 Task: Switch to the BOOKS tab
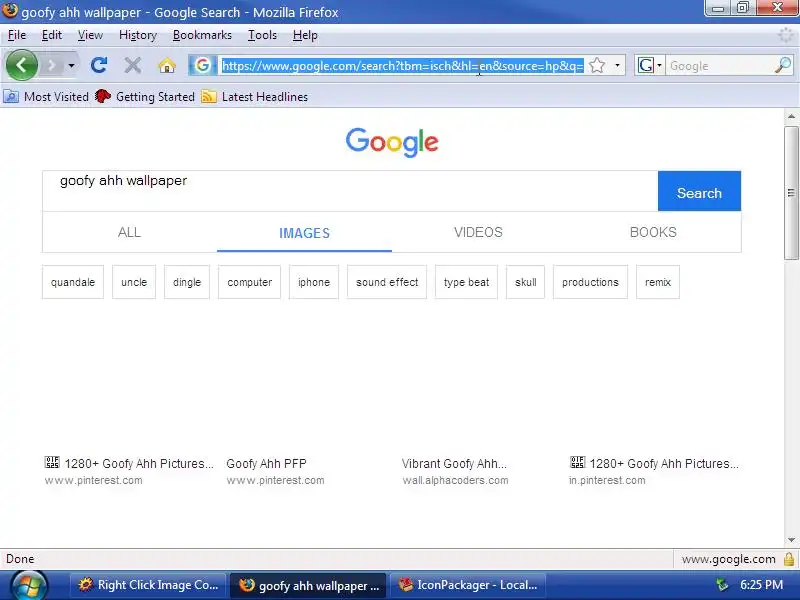[653, 232]
